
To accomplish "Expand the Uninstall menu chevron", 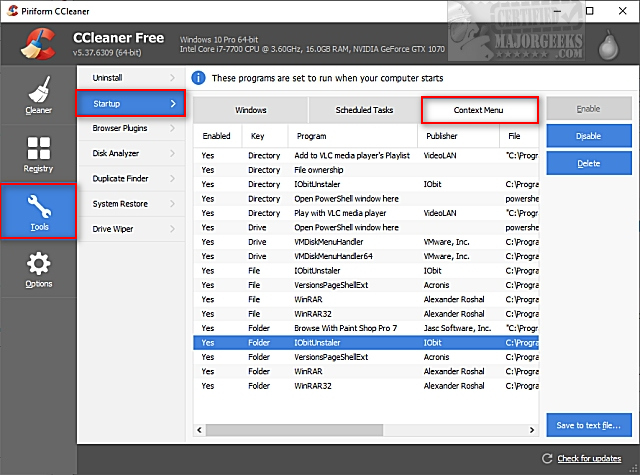I will [172, 77].
